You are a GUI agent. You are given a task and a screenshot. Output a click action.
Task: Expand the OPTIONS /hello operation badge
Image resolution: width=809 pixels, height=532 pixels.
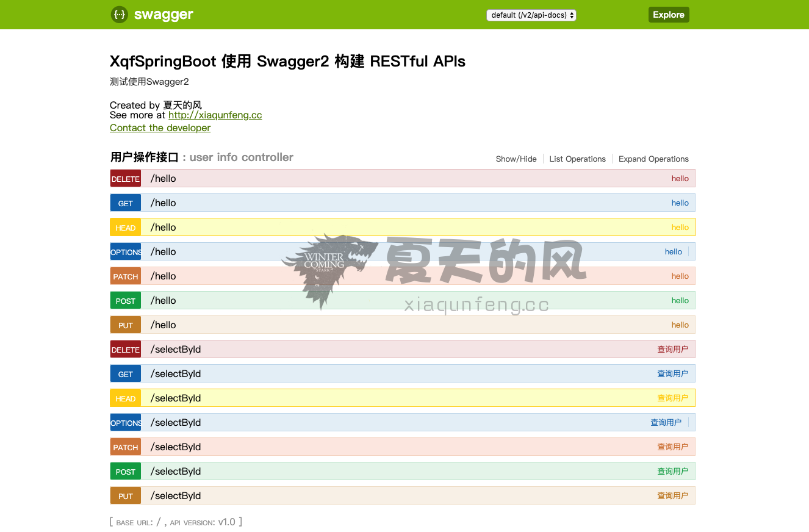pyautogui.click(x=126, y=252)
